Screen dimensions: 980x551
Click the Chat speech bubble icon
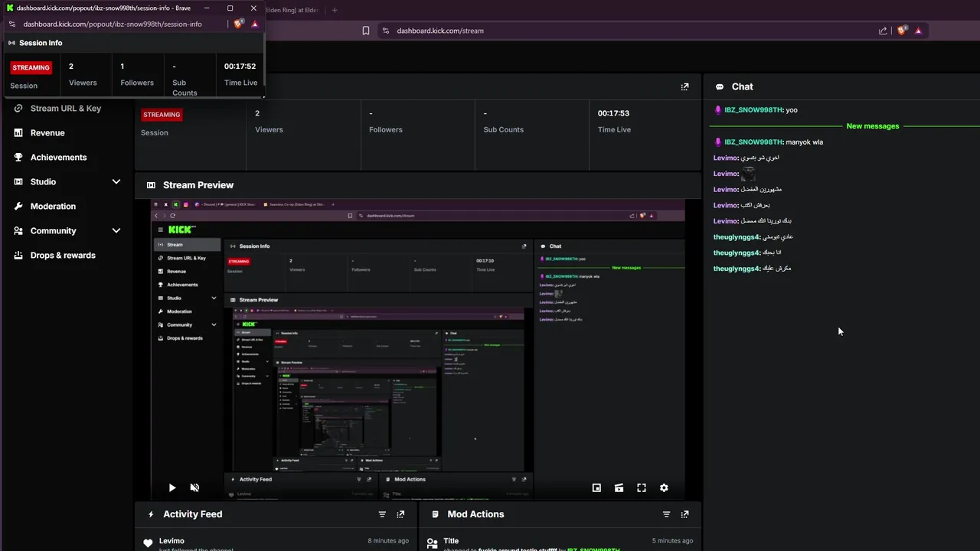pyautogui.click(x=720, y=87)
